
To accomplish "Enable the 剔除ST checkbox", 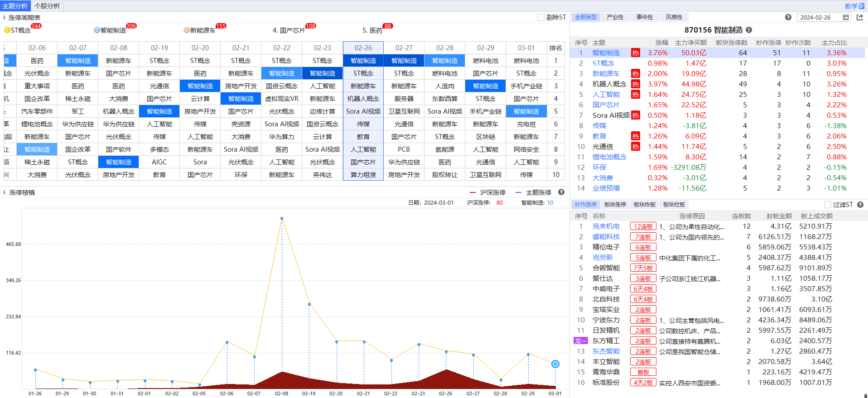I will coord(541,17).
